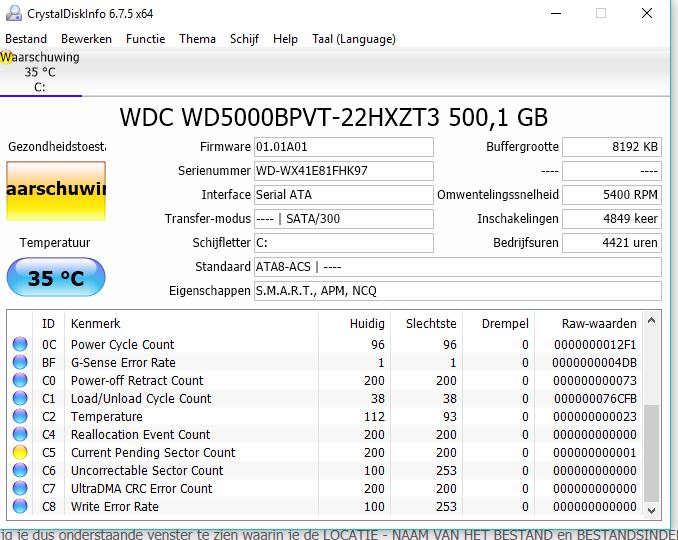Select the C: disk tab showing 35 °C
This screenshot has width=678, height=540.
point(40,72)
